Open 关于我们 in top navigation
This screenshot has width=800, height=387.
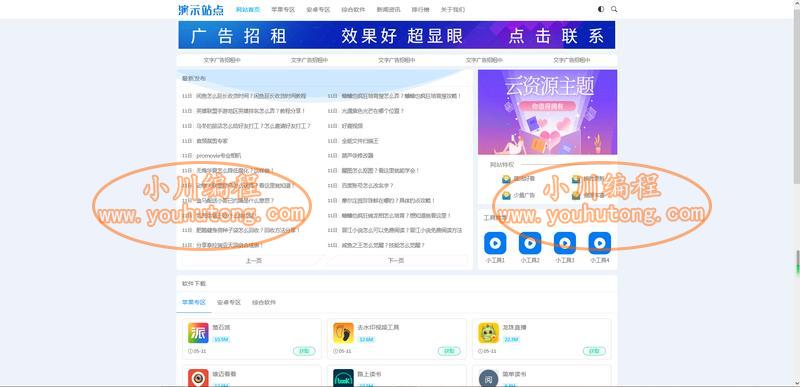point(453,10)
